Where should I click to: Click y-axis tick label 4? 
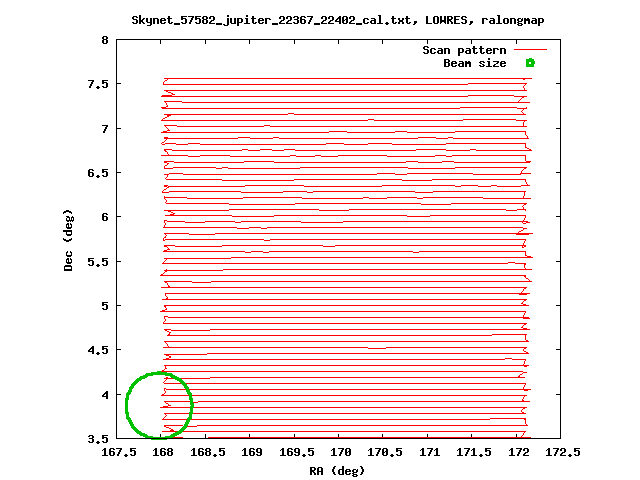pyautogui.click(x=105, y=395)
